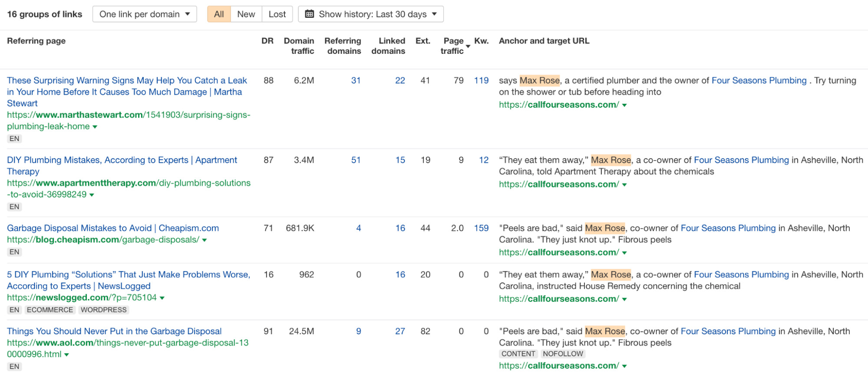Click referring domains value 9 for AOL row

pos(359,331)
